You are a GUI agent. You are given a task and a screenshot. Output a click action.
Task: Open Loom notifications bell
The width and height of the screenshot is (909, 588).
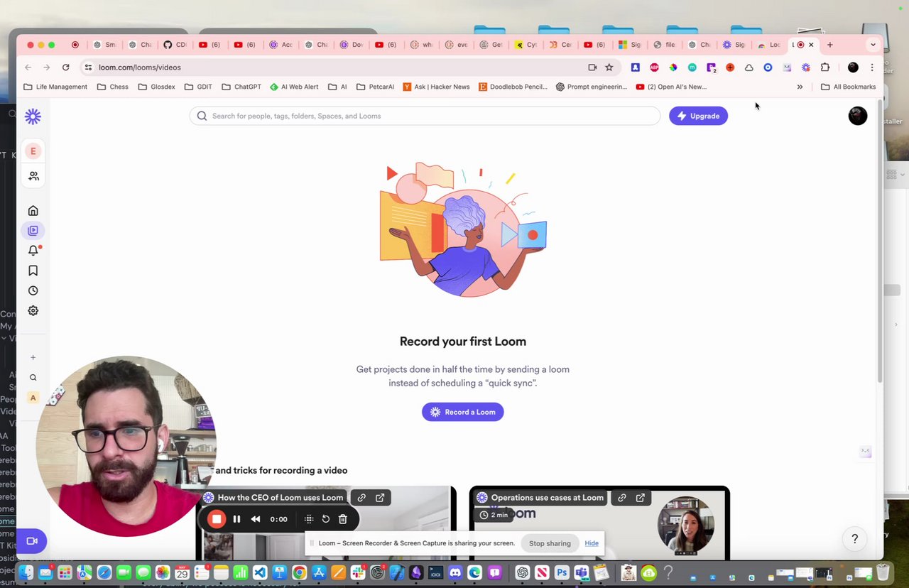33,250
